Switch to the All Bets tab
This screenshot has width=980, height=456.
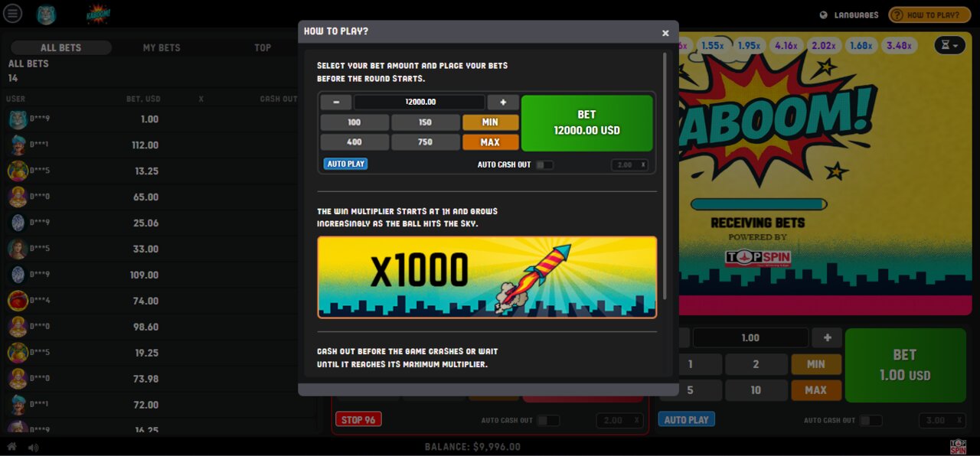(x=60, y=47)
